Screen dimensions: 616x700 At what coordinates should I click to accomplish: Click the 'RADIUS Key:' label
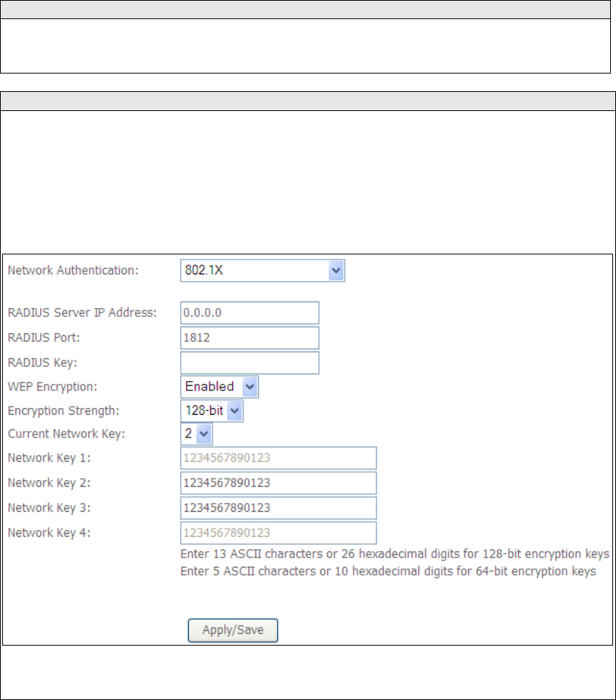[43, 362]
